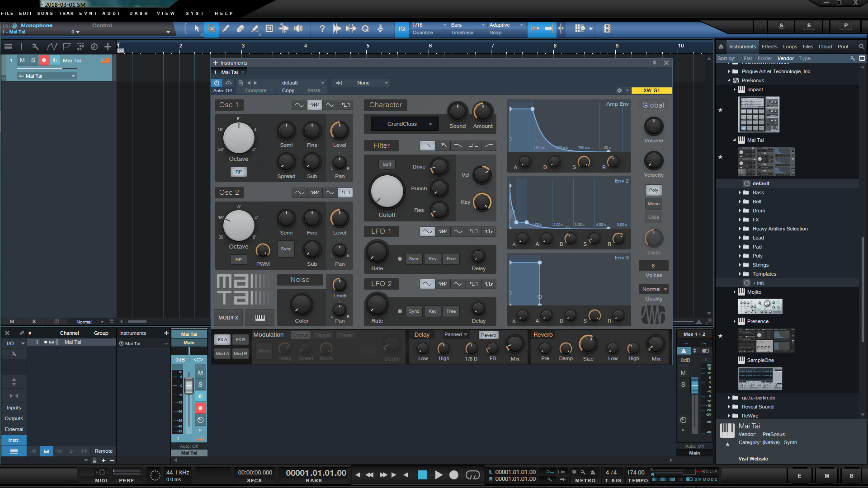Open the default preset dropdown in Mai Tai
Image resolution: width=868 pixels, height=488 pixels.
303,83
